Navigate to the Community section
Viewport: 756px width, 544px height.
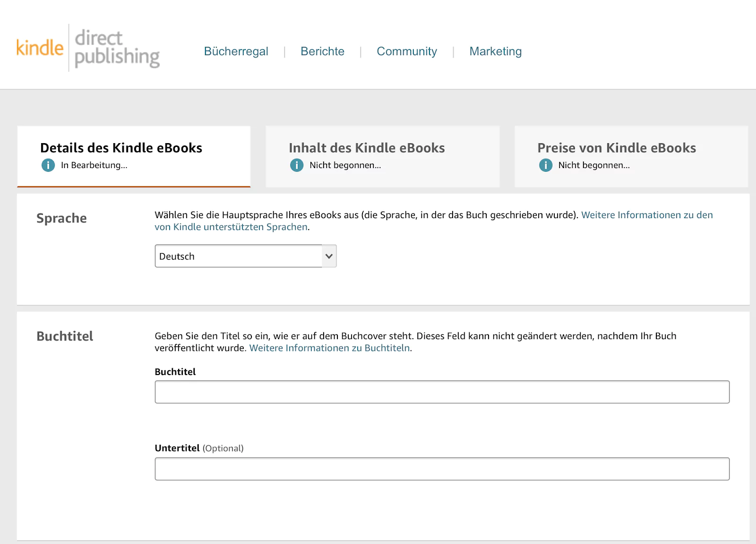point(407,51)
